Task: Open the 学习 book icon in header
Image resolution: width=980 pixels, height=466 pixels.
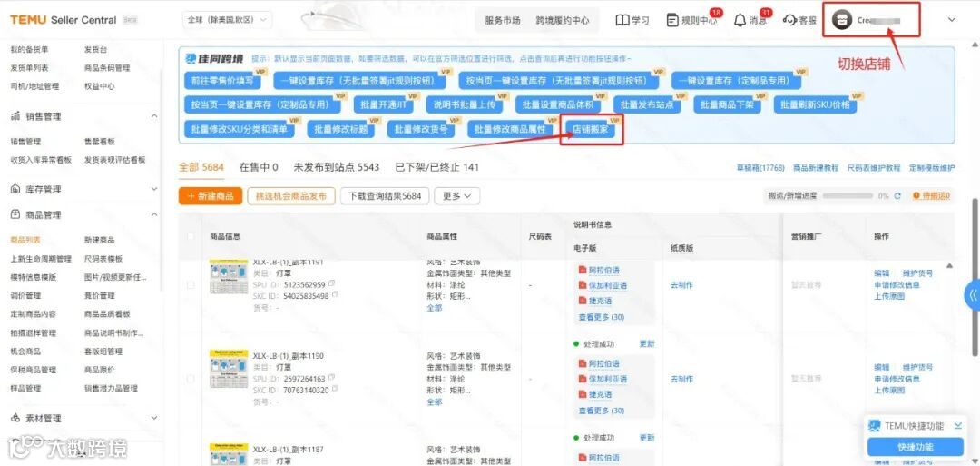Action: pos(622,20)
